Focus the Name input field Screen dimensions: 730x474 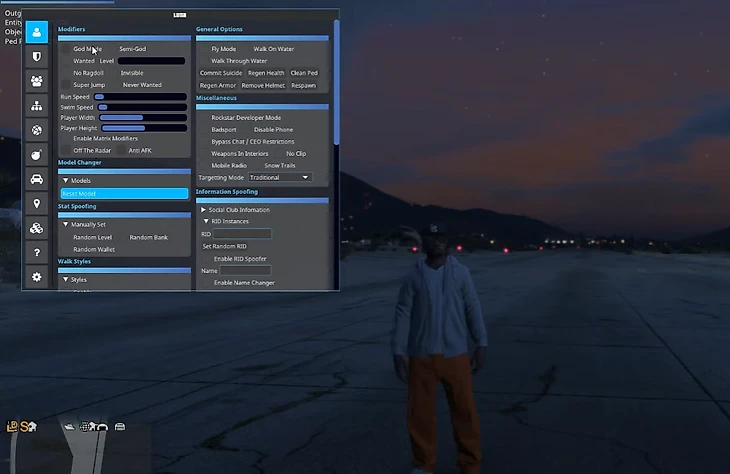coord(245,271)
